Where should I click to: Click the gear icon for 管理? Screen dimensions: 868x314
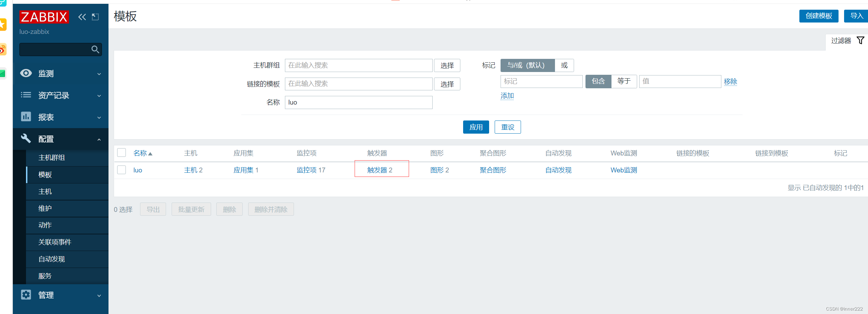pos(26,295)
